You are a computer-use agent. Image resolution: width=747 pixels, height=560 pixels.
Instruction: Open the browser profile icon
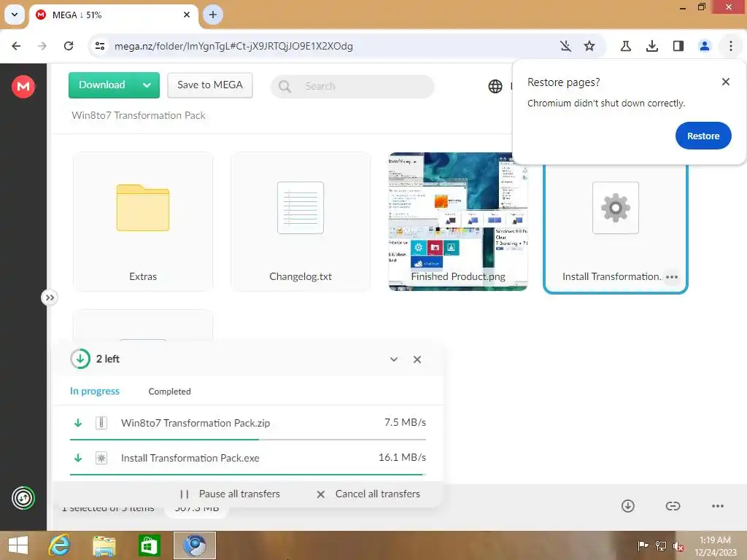[704, 46]
